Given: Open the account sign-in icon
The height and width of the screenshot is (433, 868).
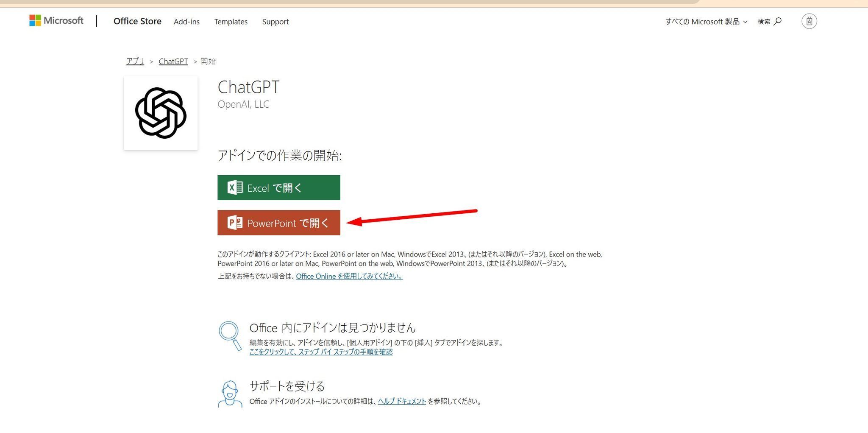Looking at the screenshot, I should (x=809, y=21).
